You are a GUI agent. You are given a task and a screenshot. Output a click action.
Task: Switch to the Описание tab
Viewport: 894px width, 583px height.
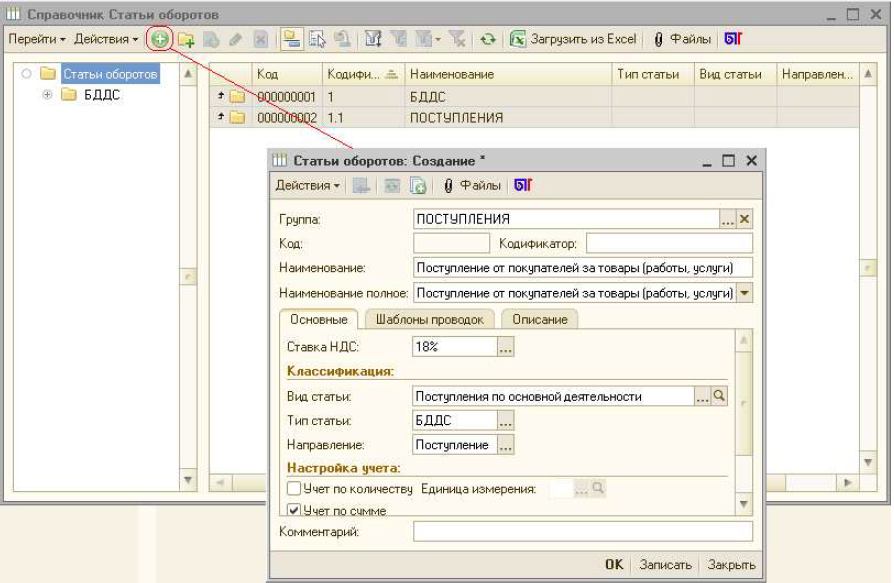[539, 319]
